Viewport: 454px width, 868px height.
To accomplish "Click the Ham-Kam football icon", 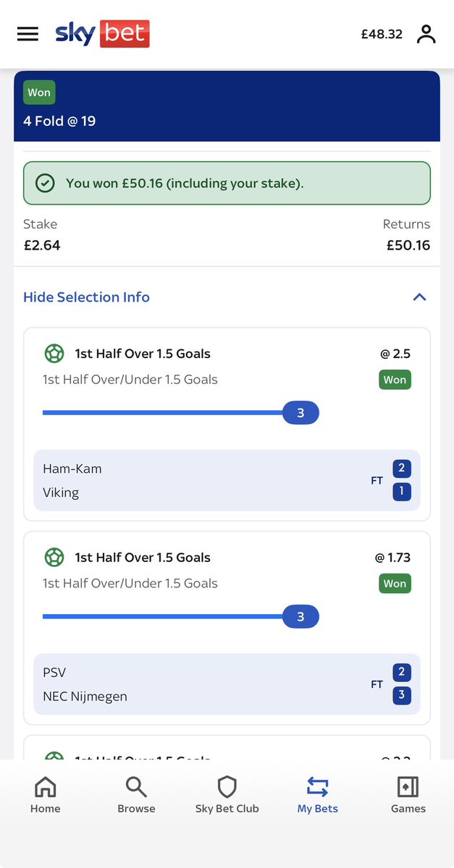I will pos(54,354).
